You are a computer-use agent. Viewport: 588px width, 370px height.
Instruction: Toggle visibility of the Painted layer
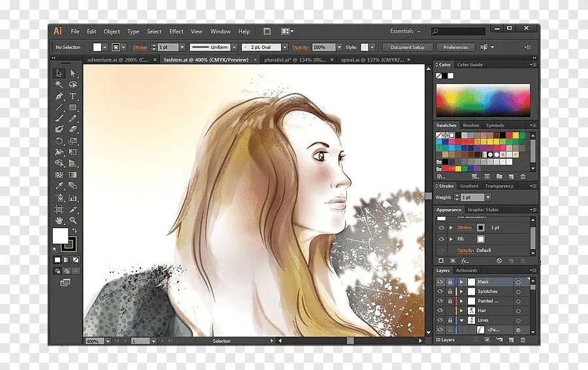pyautogui.click(x=440, y=301)
